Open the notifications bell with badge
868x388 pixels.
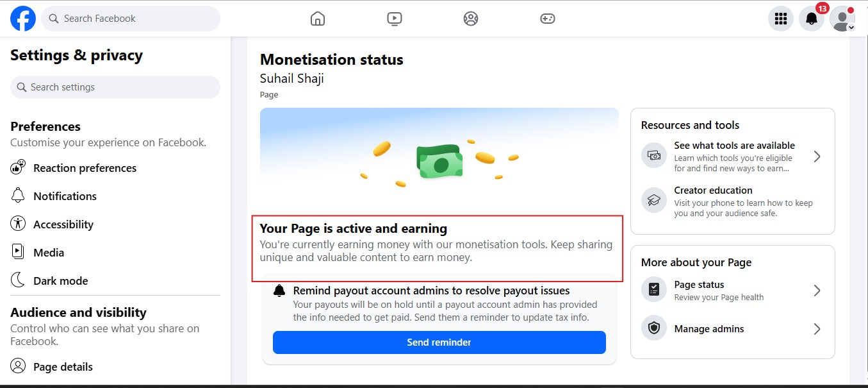tap(812, 19)
